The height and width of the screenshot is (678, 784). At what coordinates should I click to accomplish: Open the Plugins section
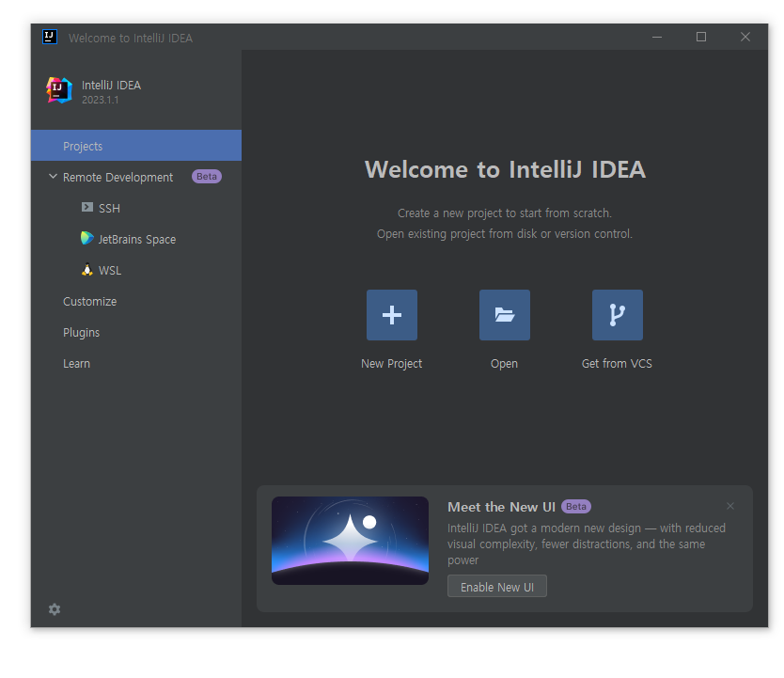[136, 333]
